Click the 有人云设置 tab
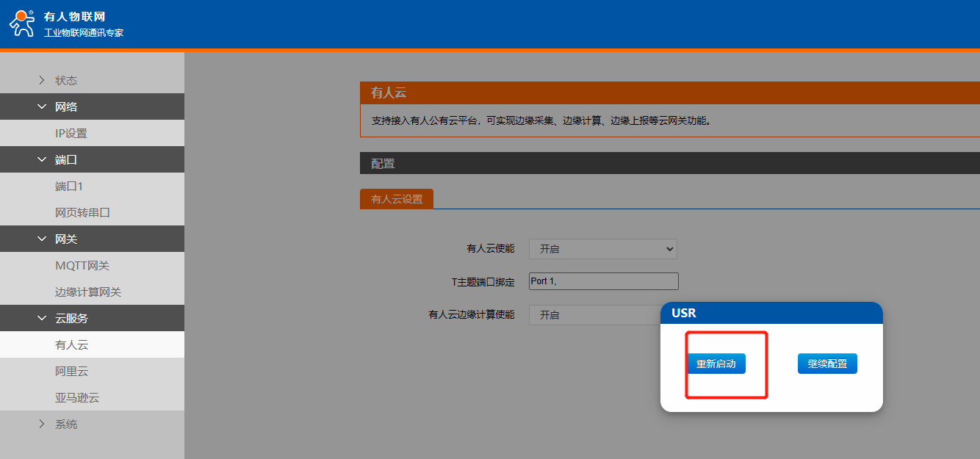The width and height of the screenshot is (980, 459). pos(397,199)
